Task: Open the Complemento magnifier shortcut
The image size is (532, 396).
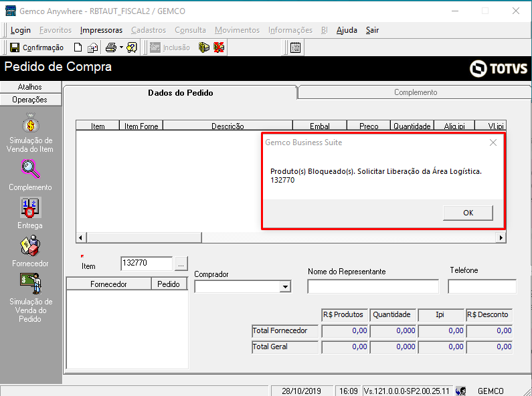Action: pyautogui.click(x=30, y=175)
